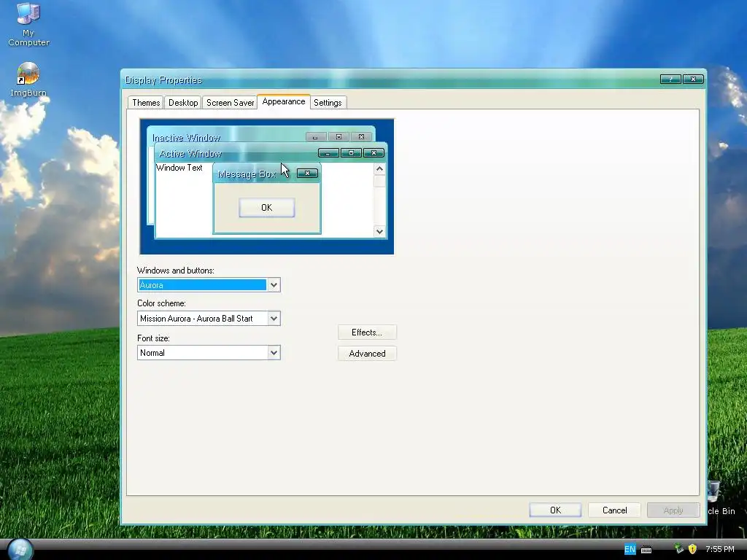Go to the Settings tab
747x560 pixels.
coord(328,103)
